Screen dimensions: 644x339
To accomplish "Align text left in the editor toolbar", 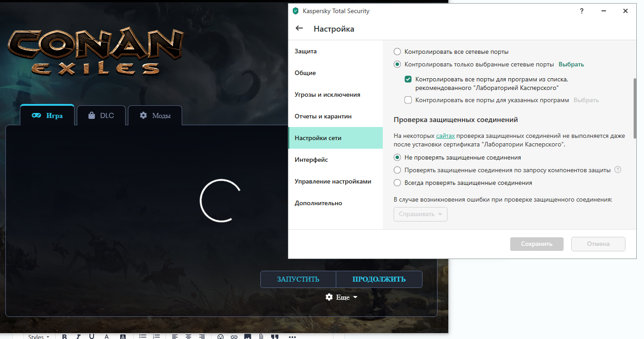I will (x=175, y=337).
